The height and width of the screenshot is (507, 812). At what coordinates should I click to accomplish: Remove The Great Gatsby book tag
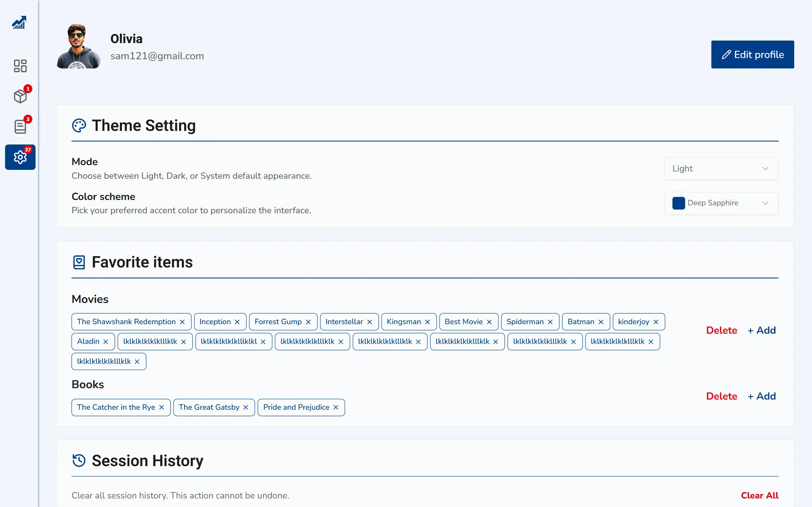point(246,408)
